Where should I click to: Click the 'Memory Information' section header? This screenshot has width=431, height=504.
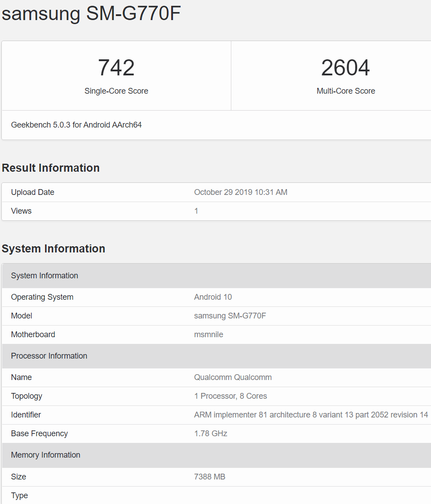tap(217, 455)
